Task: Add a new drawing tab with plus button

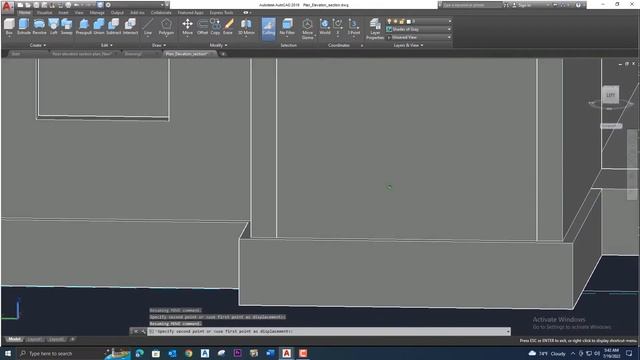Action: coord(223,54)
